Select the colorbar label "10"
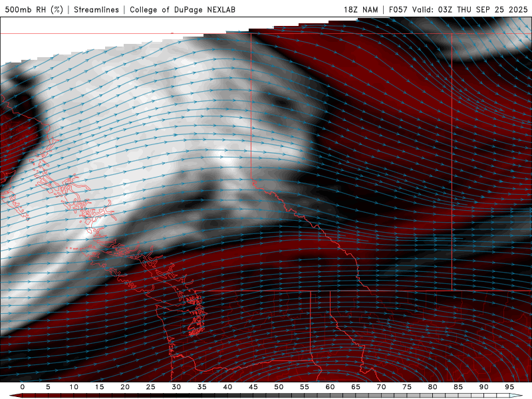The width and height of the screenshot is (532, 399). point(74,387)
